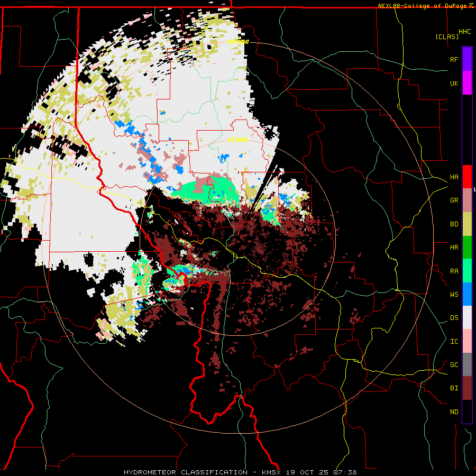
Task: Click the UK magenta legend swatch
Action: pyautogui.click(x=467, y=83)
